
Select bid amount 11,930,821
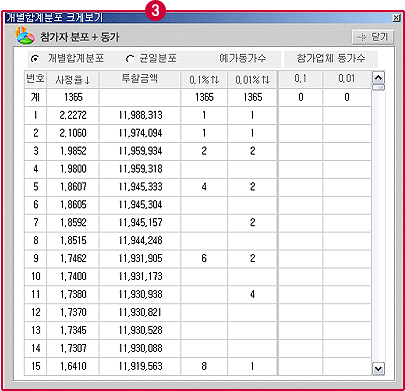pos(140,313)
